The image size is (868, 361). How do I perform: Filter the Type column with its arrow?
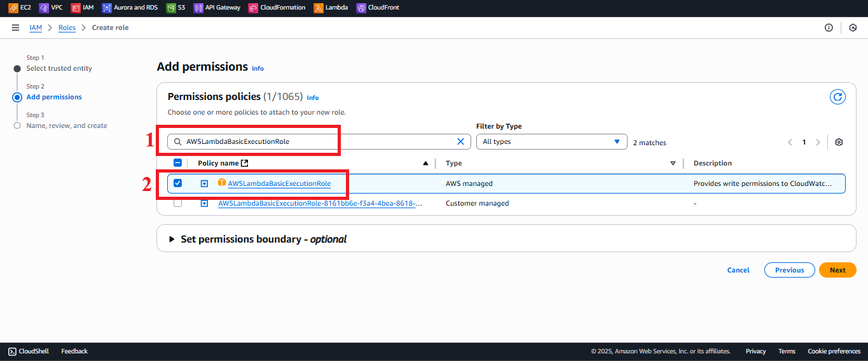tap(673, 164)
